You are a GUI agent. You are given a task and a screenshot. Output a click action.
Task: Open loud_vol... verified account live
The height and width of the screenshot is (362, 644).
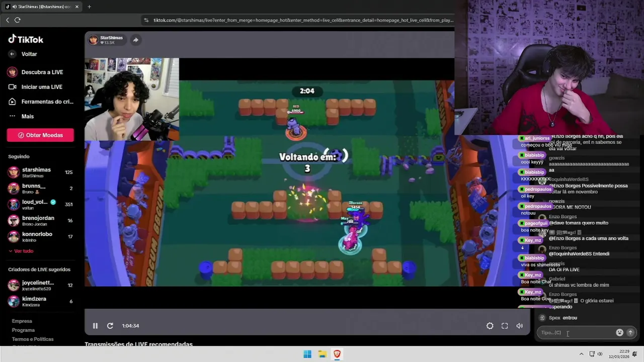[40, 204]
